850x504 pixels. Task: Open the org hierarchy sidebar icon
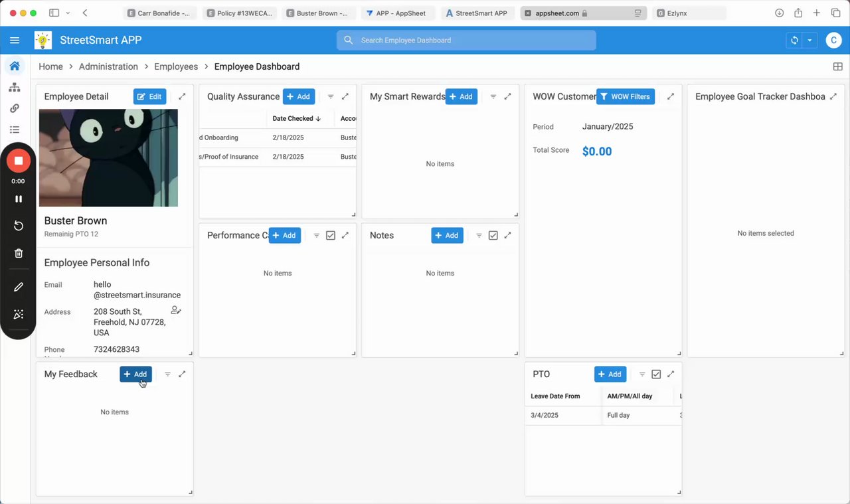pyautogui.click(x=15, y=87)
